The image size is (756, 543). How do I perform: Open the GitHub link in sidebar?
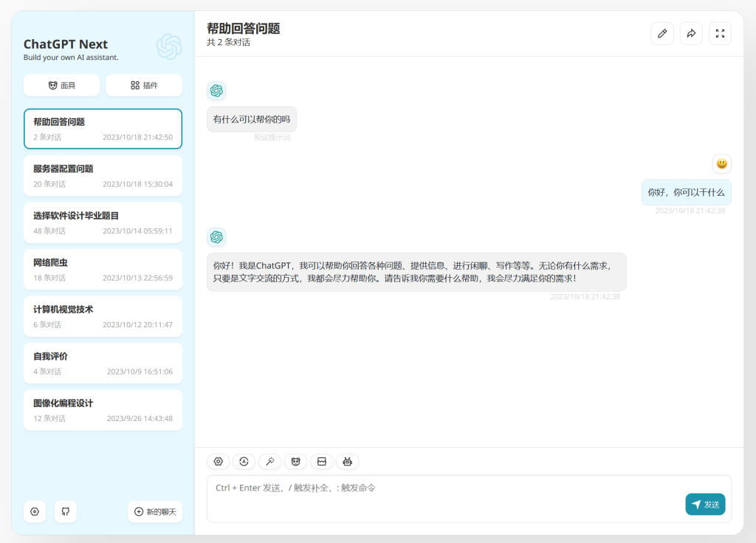65,511
